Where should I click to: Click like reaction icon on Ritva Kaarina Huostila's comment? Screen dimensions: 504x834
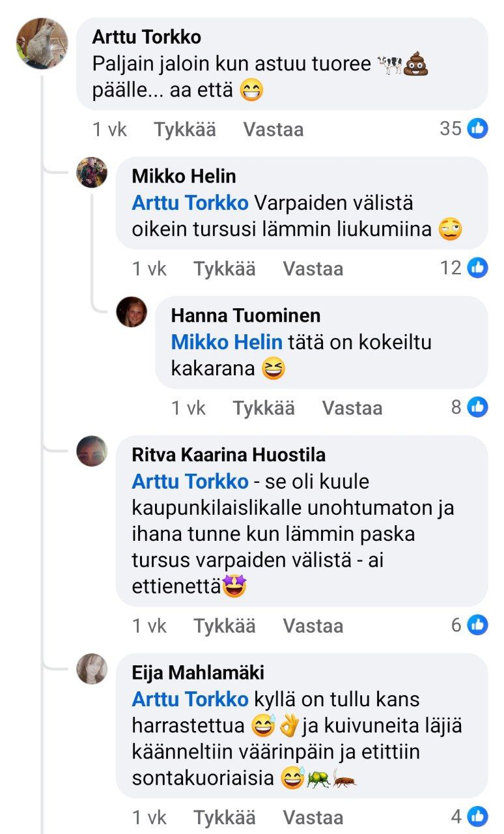(x=477, y=625)
